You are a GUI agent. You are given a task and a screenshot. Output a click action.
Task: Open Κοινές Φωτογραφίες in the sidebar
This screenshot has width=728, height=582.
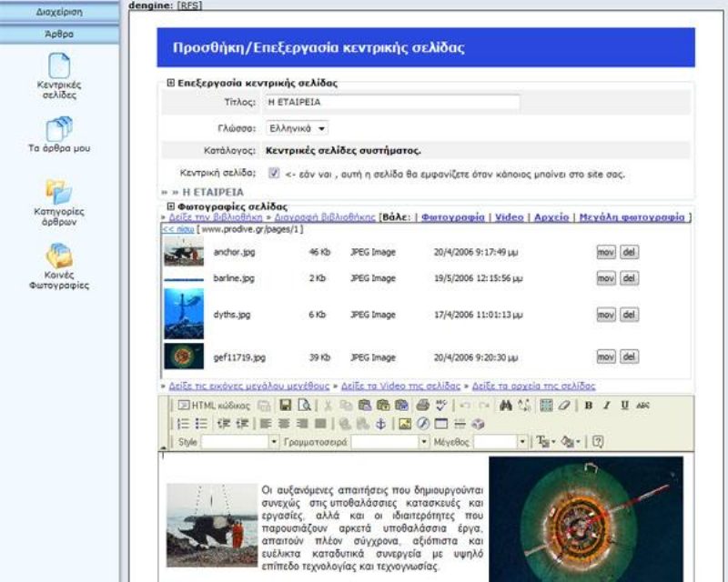click(x=59, y=266)
